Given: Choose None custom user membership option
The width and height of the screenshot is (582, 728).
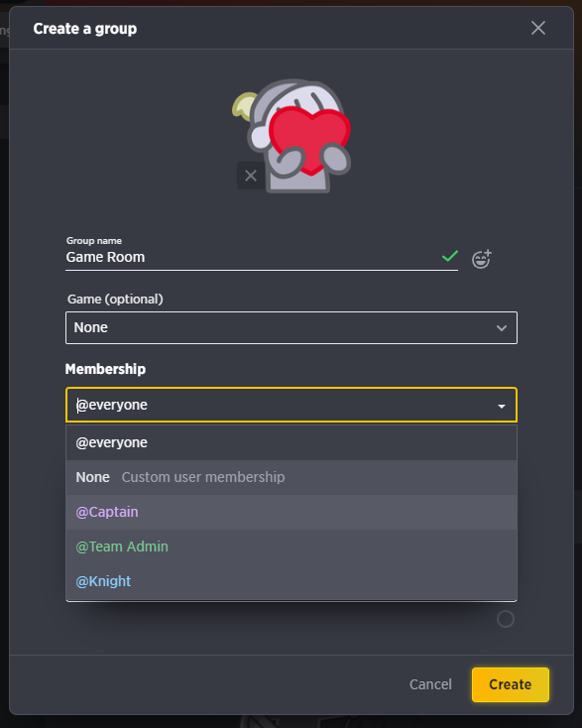Looking at the screenshot, I should point(291,477).
